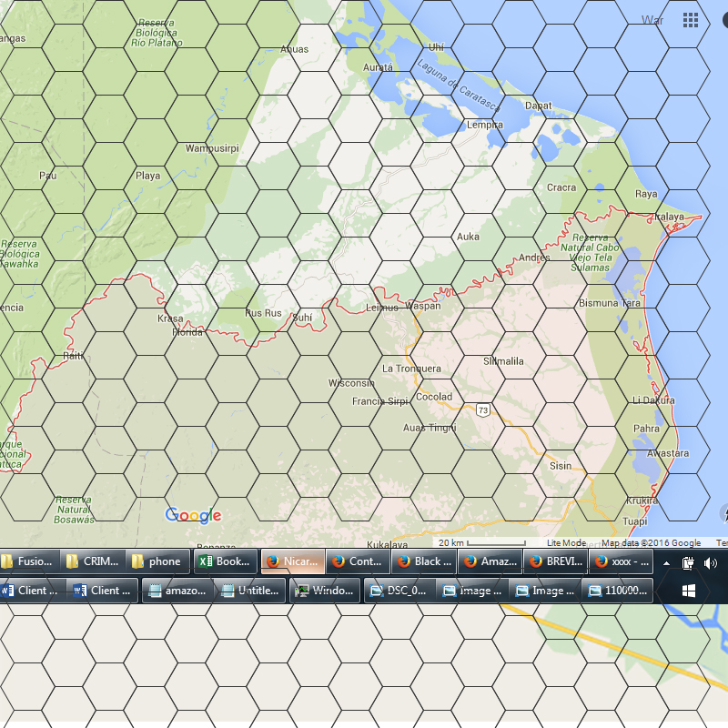
Task: Switch to Firefox Nicar... taskbar window
Action: point(293,561)
